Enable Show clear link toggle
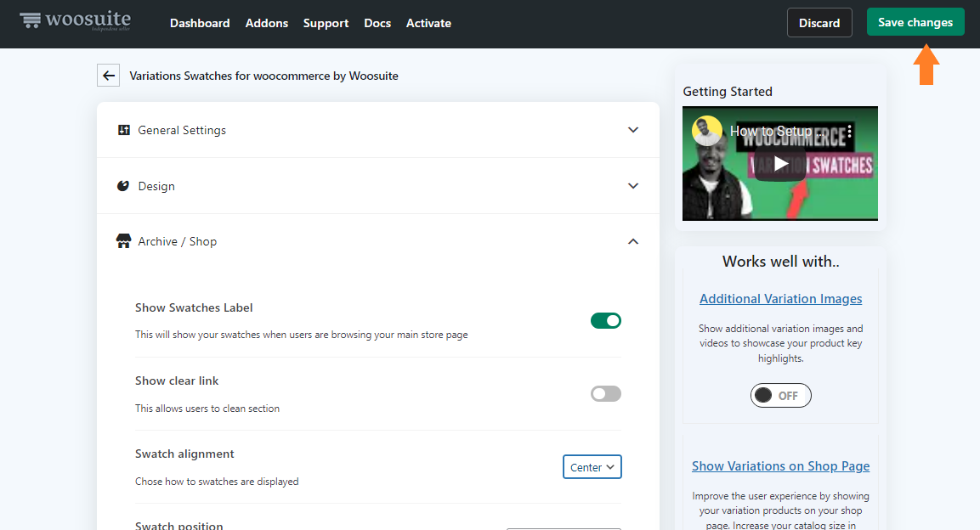Image resolution: width=980 pixels, height=530 pixels. (x=606, y=394)
